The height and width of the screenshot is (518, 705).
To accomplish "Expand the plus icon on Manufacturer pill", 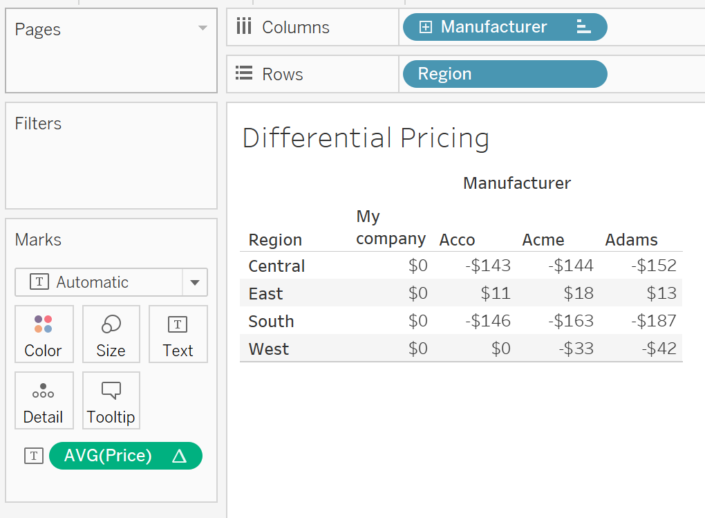I will (x=425, y=27).
